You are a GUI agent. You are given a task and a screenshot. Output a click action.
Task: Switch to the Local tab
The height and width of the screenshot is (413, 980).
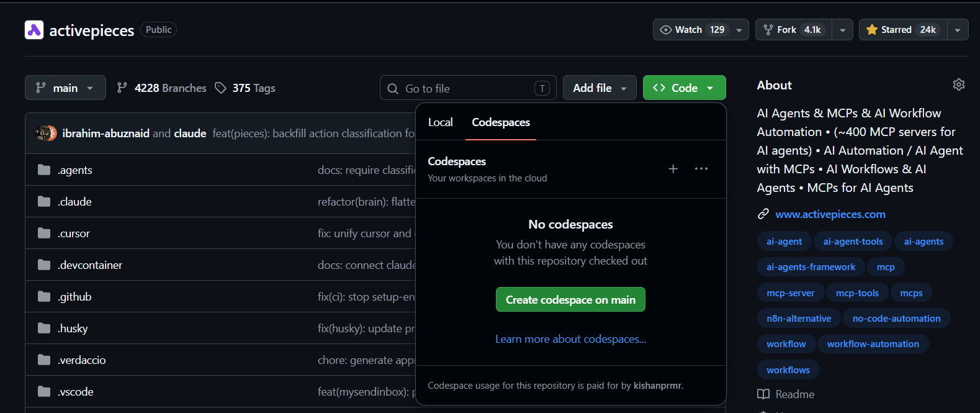441,122
